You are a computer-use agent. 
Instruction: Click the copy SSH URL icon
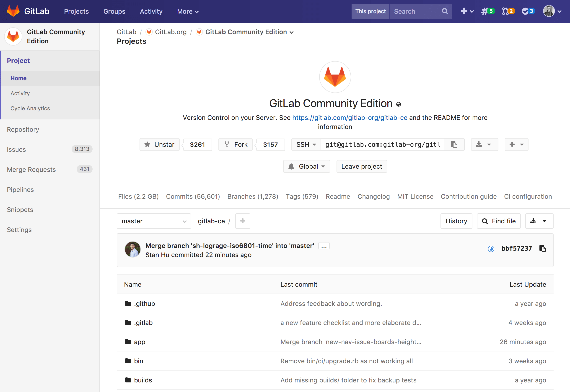[454, 144]
